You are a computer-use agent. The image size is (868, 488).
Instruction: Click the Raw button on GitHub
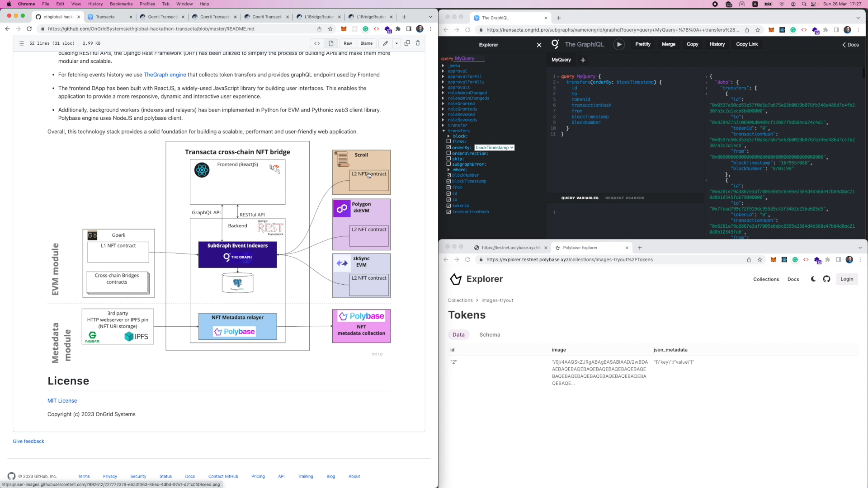(348, 43)
